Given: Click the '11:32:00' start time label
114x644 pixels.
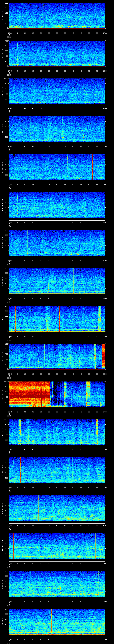Looking at the screenshot, I should coord(9,639).
